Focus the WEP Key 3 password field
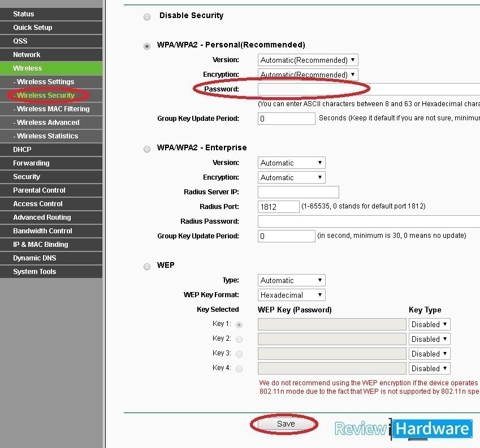The image size is (480, 448). tap(332, 354)
